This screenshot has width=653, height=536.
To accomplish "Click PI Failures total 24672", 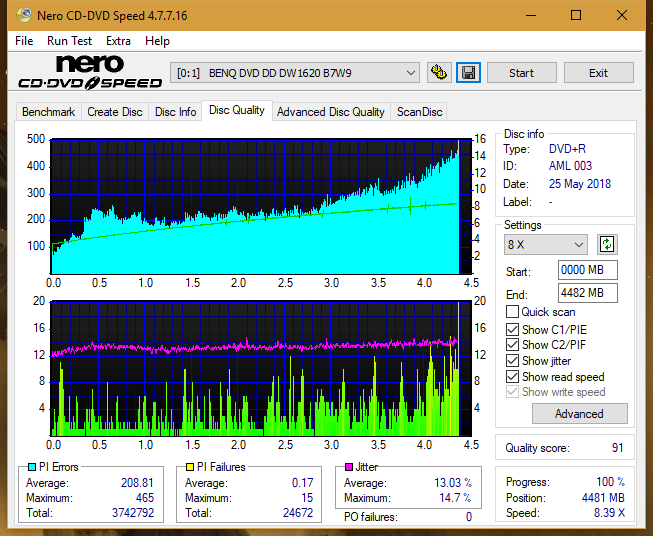I will coord(298,513).
